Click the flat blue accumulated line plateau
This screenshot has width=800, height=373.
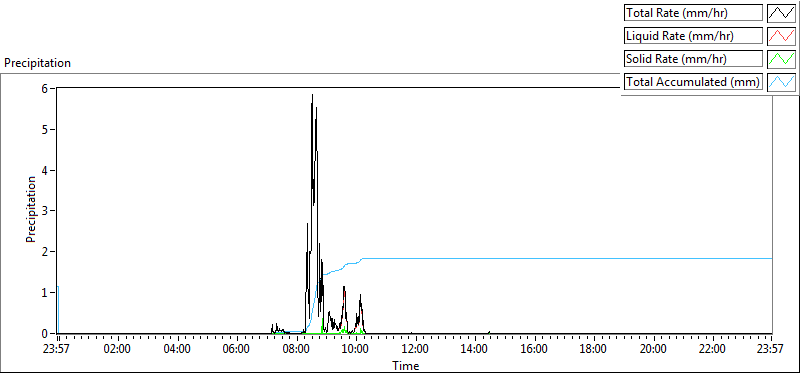[566, 259]
